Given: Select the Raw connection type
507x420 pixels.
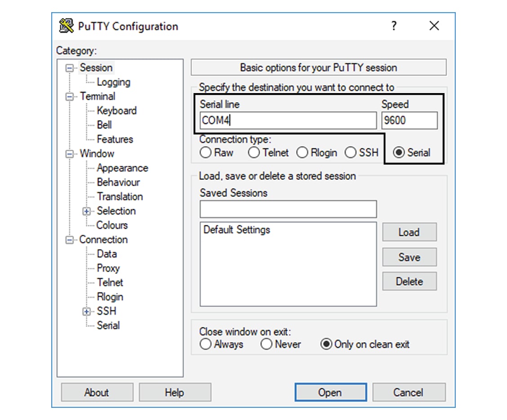Looking at the screenshot, I should point(206,152).
